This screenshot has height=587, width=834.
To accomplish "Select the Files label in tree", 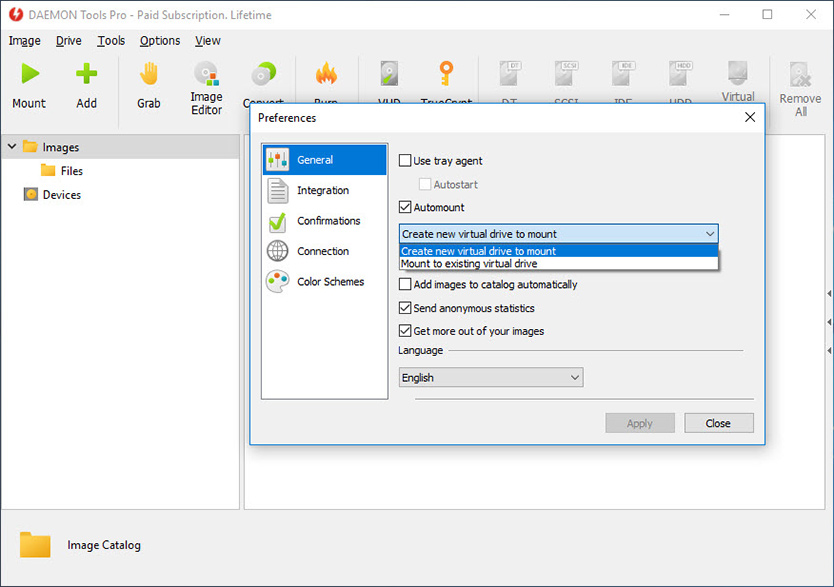I will pos(72,171).
